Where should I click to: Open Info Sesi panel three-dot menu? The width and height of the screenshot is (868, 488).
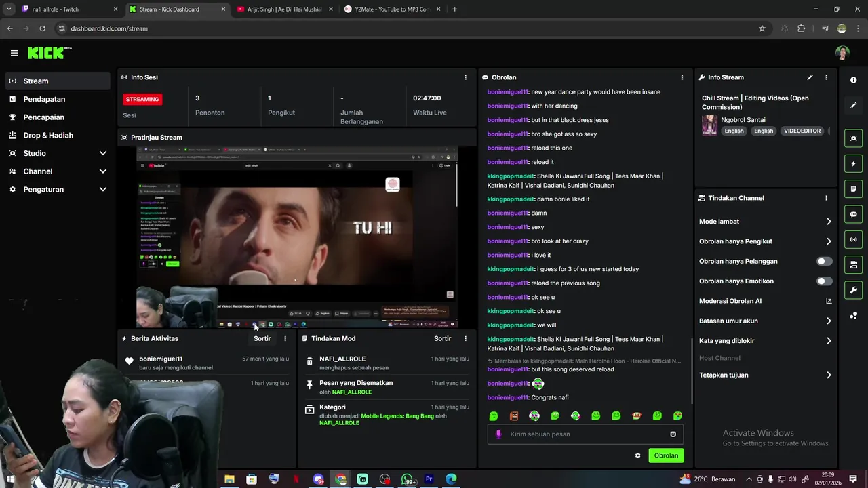[465, 77]
